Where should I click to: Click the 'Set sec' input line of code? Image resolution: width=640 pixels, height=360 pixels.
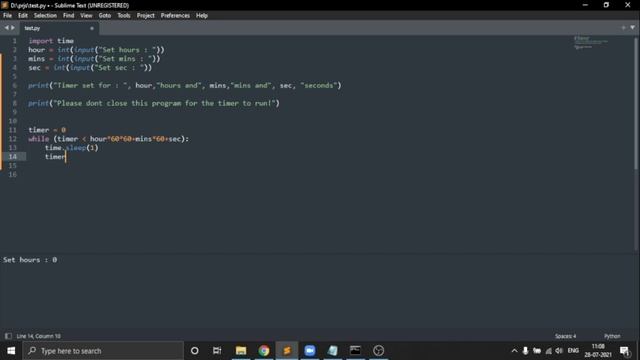click(x=90, y=67)
